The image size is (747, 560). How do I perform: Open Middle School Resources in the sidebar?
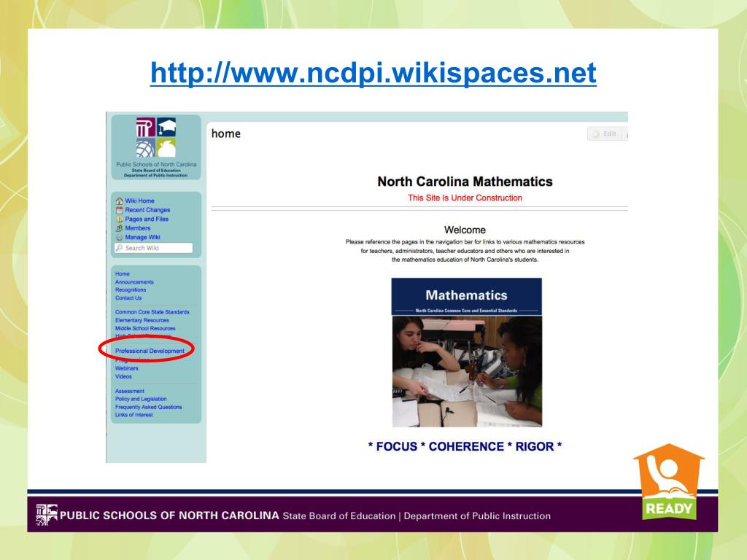pyautogui.click(x=145, y=328)
